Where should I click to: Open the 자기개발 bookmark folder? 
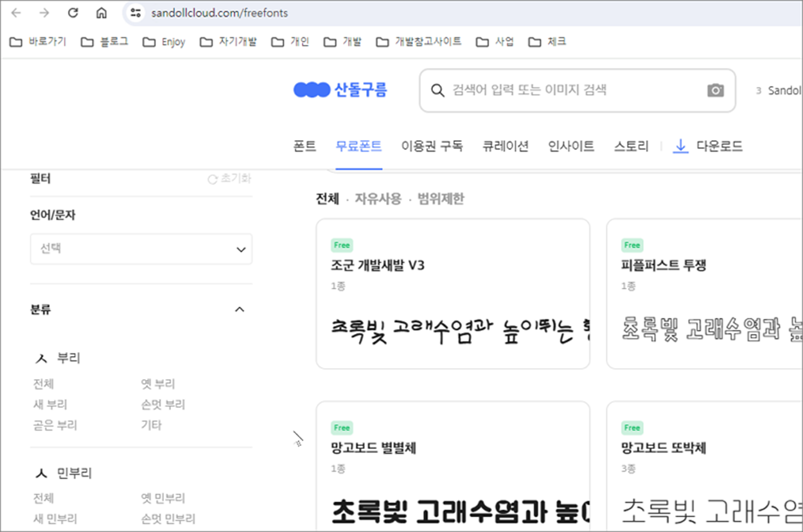[228, 42]
